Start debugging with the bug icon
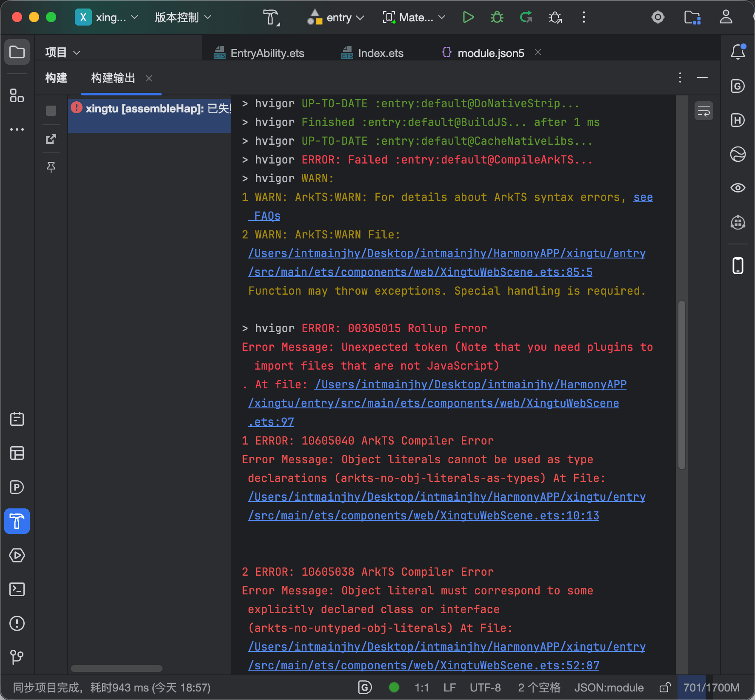 click(497, 17)
